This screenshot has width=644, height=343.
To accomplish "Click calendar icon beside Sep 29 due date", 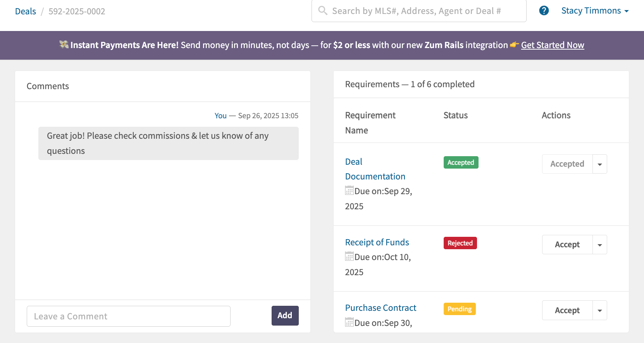I will point(349,191).
